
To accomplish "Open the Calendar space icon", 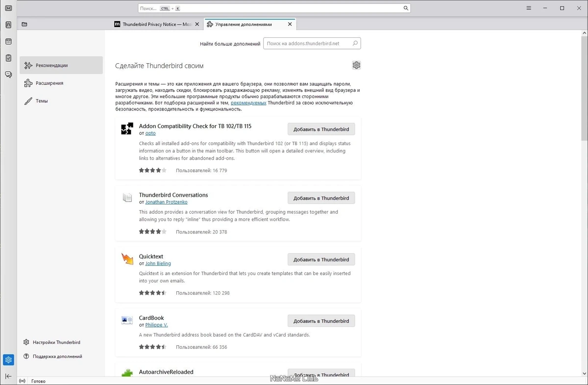I will coord(8,41).
